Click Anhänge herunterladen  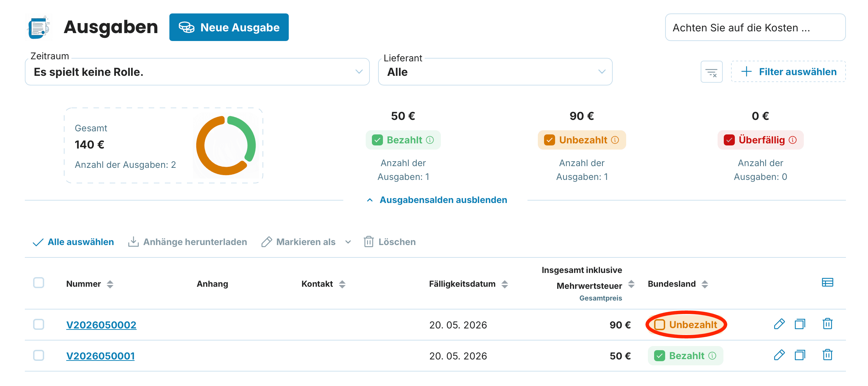coord(187,242)
